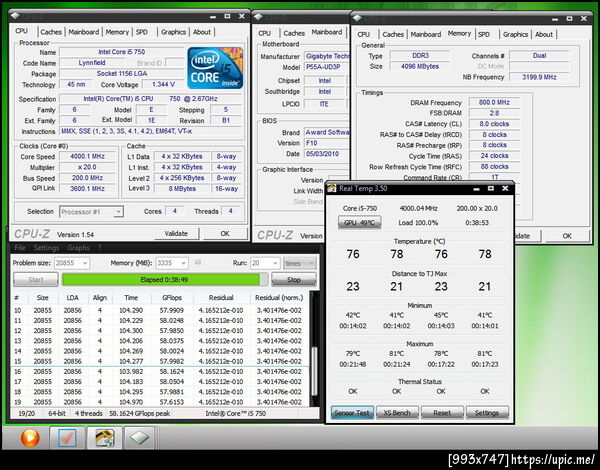Click the GFlops column header

(x=172, y=297)
